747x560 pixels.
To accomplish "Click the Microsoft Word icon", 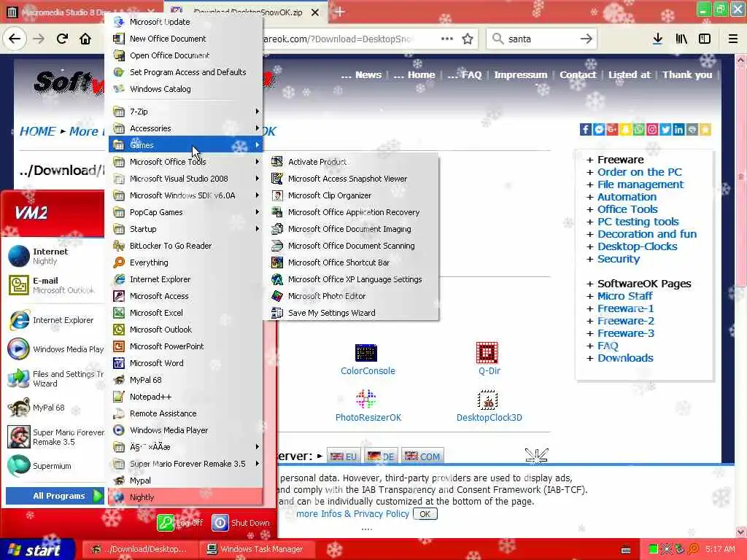I will pos(119,363).
